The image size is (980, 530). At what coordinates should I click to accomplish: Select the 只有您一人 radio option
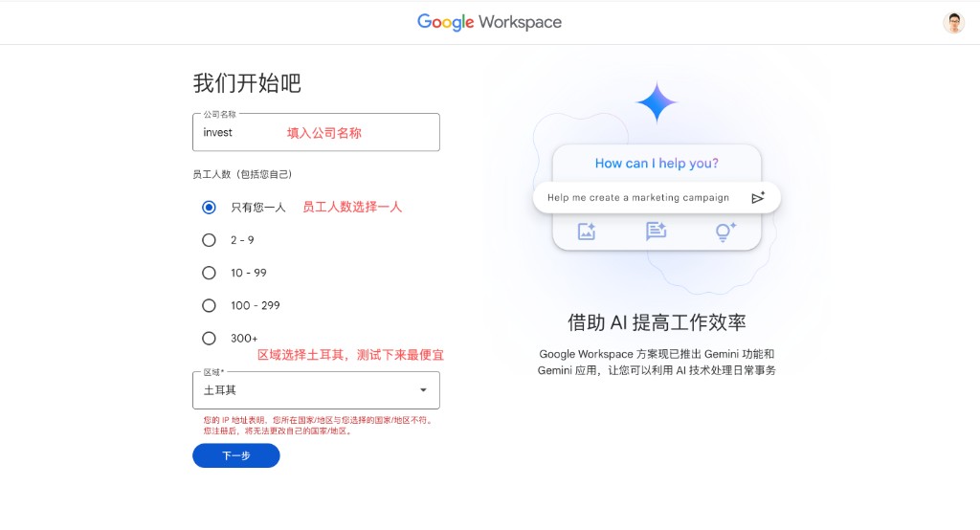point(209,208)
